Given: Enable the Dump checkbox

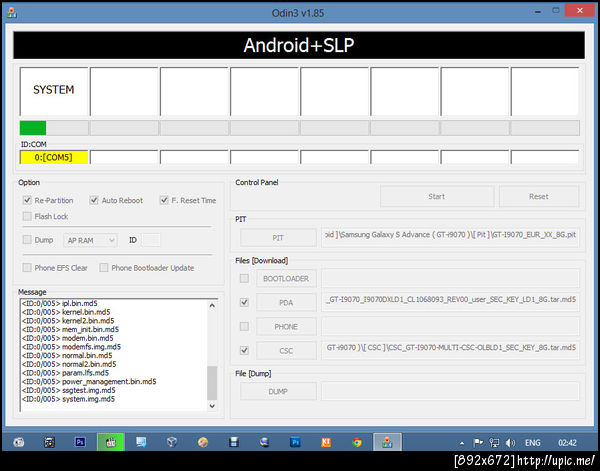Looking at the screenshot, I should (x=27, y=240).
